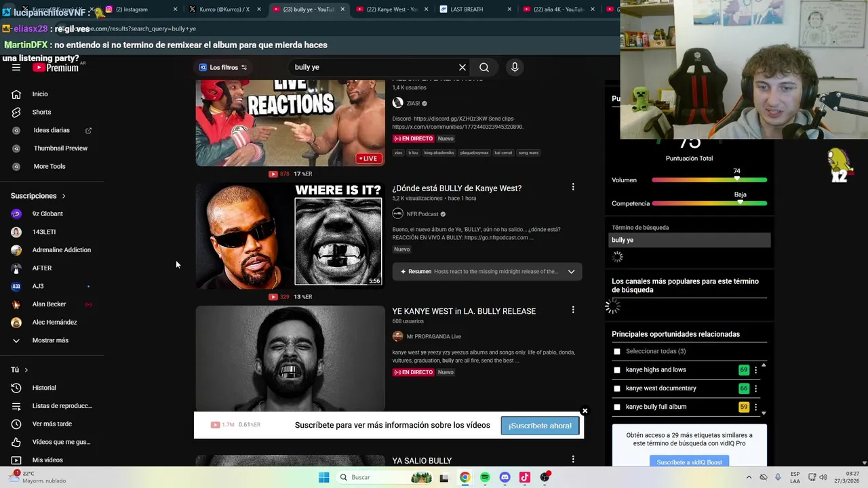Show hidden system tray icons
The height and width of the screenshot is (488, 868).
tap(749, 477)
